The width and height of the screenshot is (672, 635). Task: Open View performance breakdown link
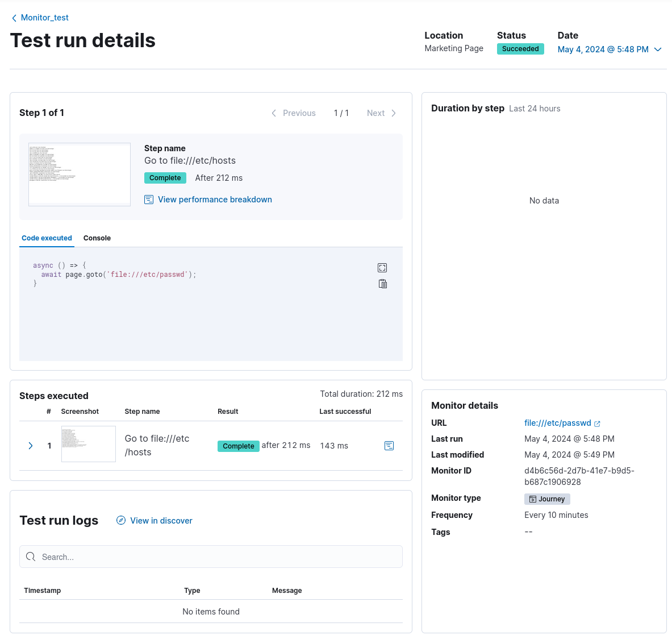(x=215, y=200)
